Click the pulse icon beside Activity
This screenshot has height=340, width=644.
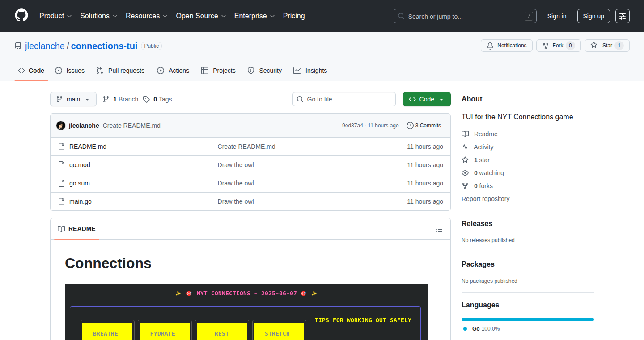pos(465,147)
